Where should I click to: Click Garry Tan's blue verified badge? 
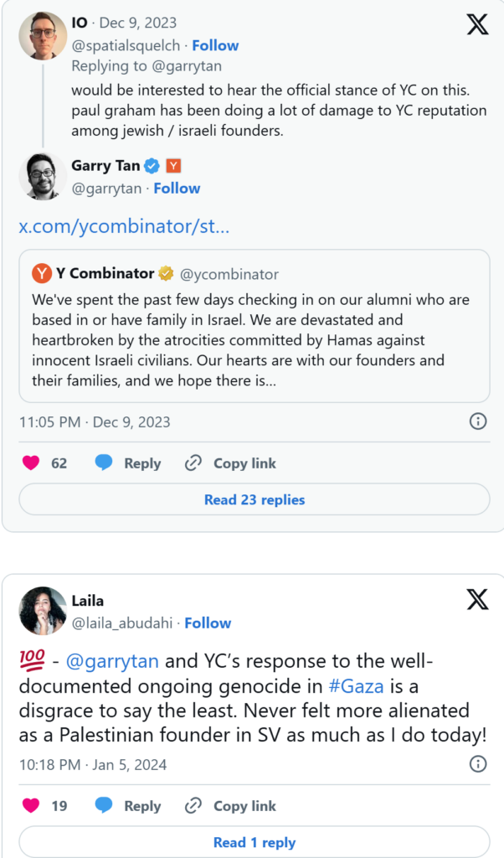coord(150,166)
